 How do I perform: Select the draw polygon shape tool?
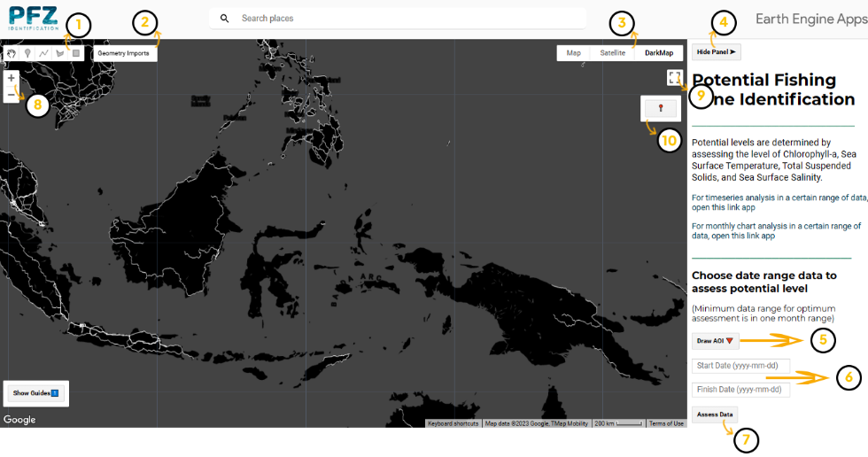[60, 53]
